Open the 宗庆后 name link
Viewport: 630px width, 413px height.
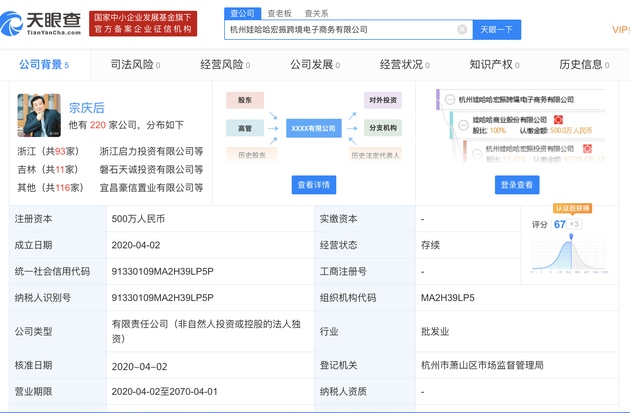[87, 108]
